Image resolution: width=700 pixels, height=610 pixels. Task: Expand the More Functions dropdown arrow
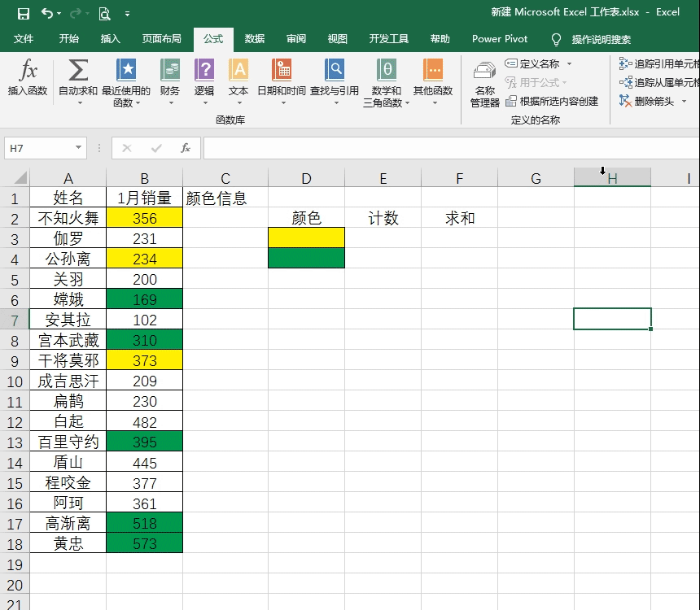tap(435, 103)
